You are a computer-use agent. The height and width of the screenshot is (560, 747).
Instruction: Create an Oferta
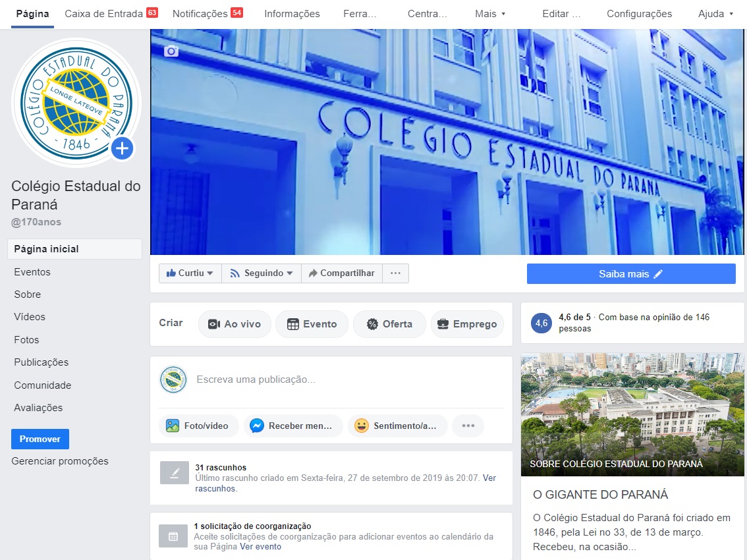pos(389,324)
